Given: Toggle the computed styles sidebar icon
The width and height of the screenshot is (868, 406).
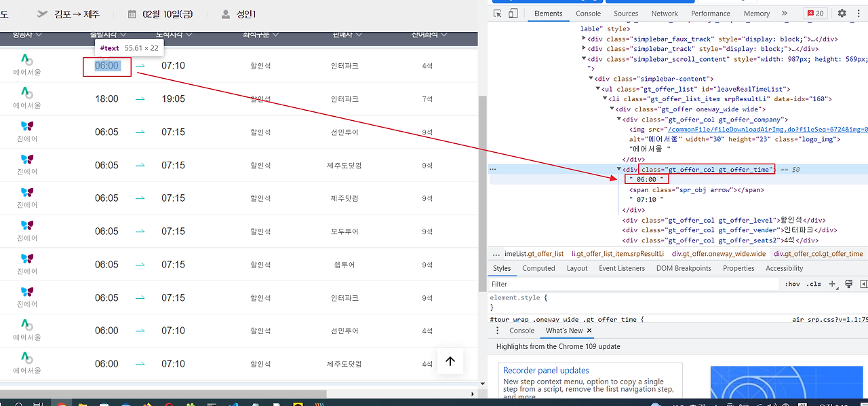Looking at the screenshot, I should [863, 284].
